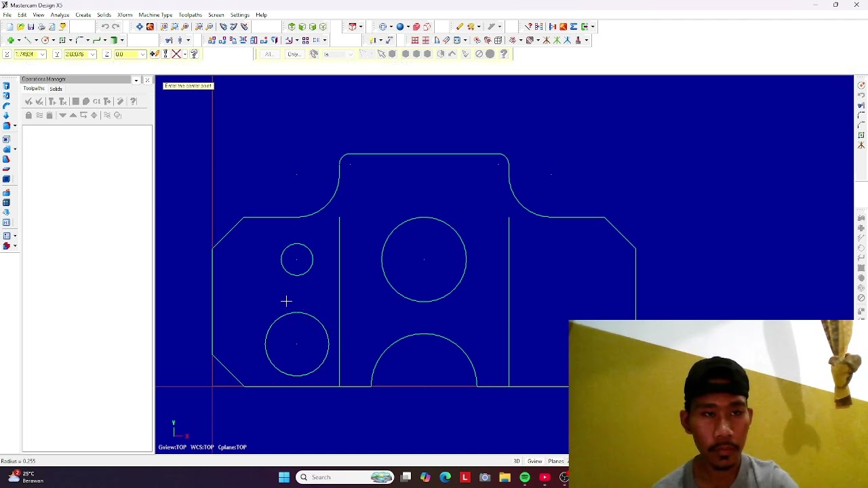The height and width of the screenshot is (488, 868).
Task: Expand the red X icon dropdown arrow
Action: pos(185,54)
